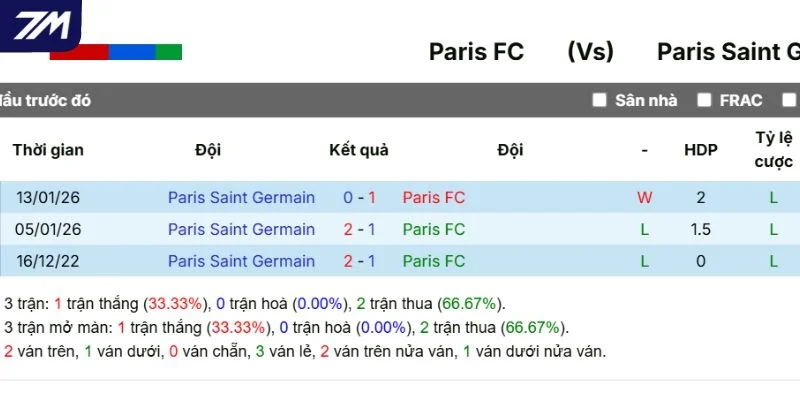Click the HDP column header
The height and width of the screenshot is (400, 800).
point(701,150)
